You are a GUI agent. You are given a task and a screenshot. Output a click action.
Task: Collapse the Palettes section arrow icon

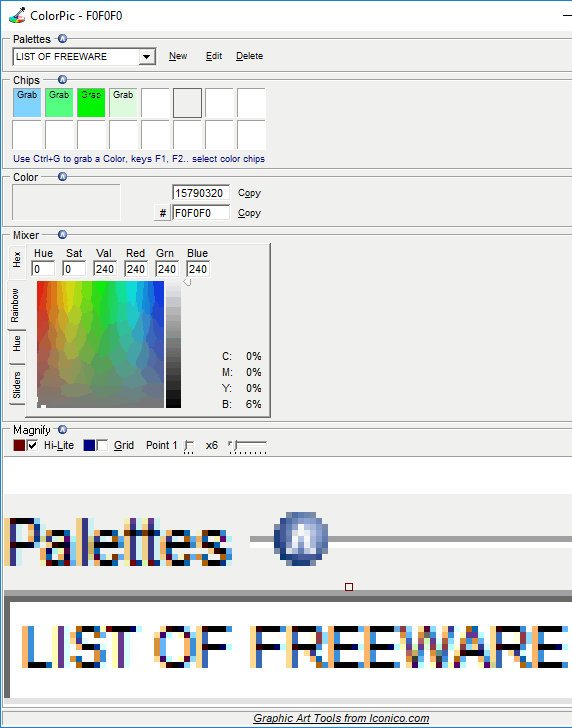[x=62, y=39]
